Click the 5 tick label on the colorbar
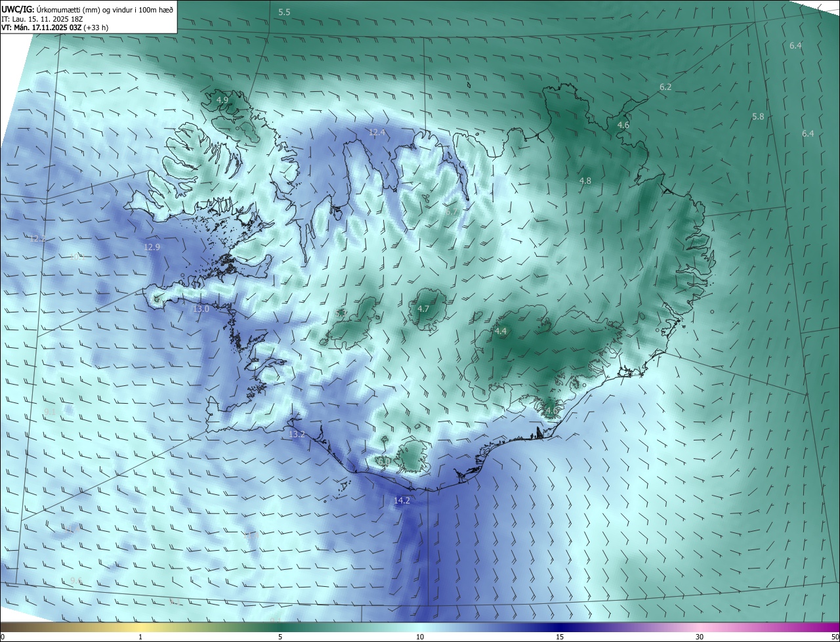The width and height of the screenshot is (840, 642). click(280, 637)
